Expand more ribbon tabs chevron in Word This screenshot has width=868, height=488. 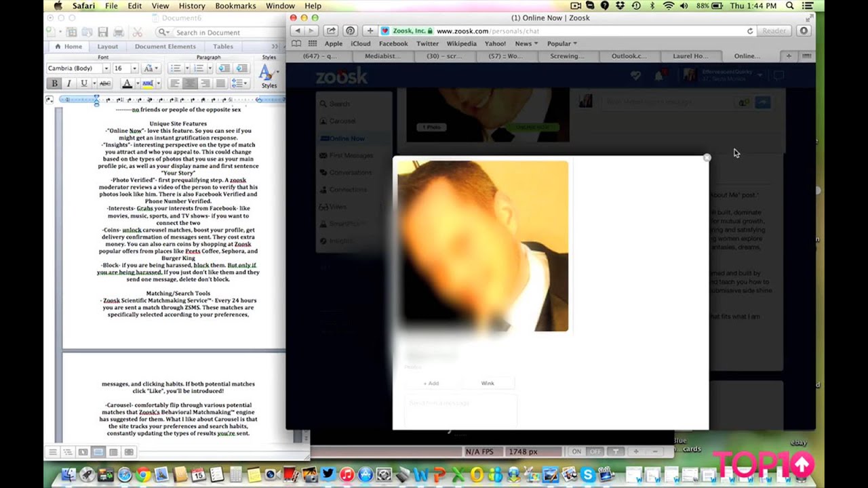click(x=275, y=47)
